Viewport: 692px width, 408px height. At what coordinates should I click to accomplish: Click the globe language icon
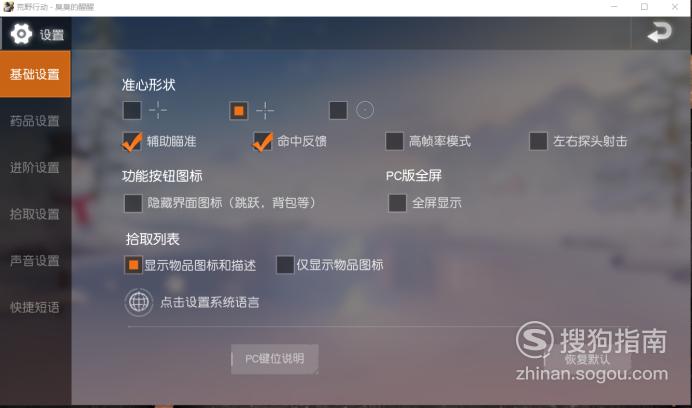pyautogui.click(x=139, y=302)
